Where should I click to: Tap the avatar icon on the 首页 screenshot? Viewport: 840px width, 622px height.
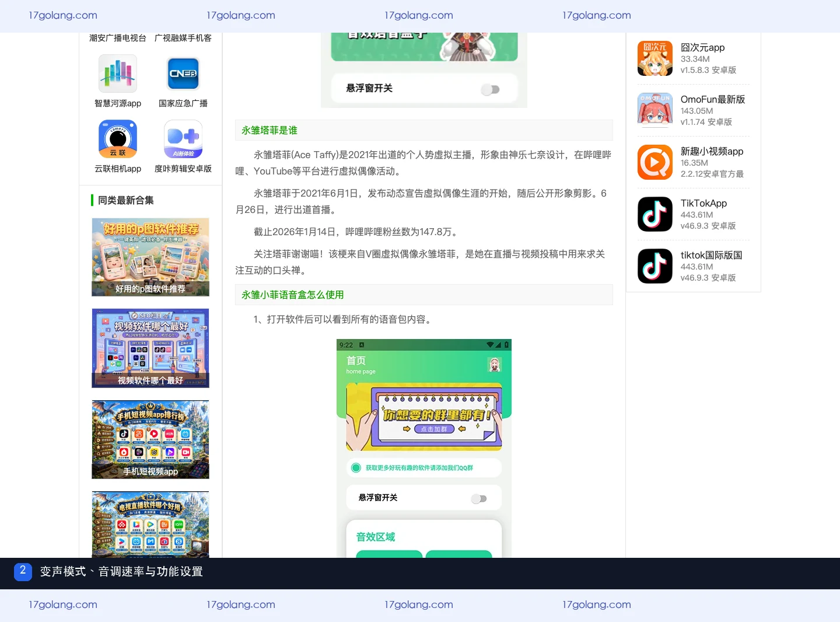(x=495, y=365)
